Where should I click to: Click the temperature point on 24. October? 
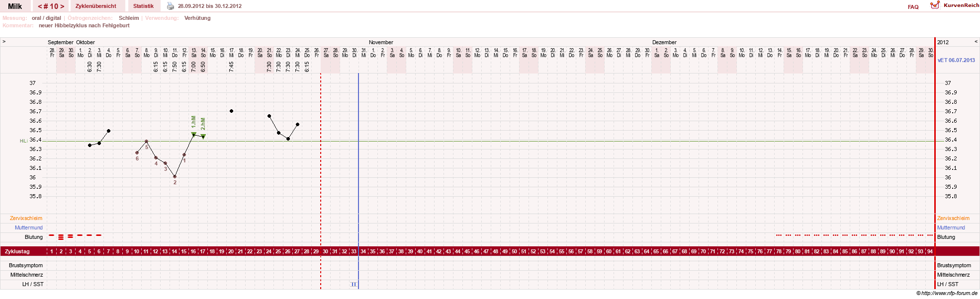point(298,124)
